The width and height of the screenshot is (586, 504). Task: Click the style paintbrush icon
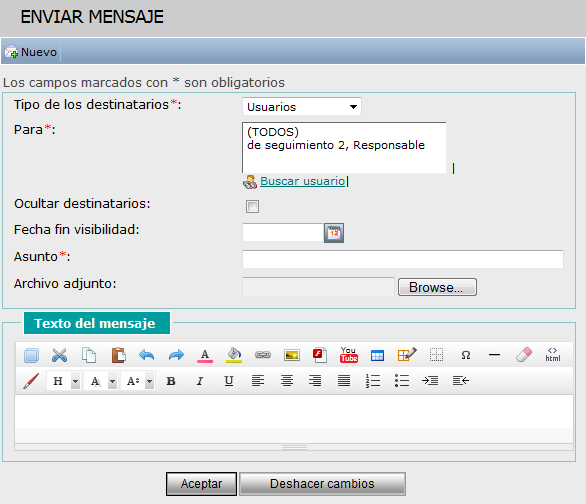coord(31,381)
